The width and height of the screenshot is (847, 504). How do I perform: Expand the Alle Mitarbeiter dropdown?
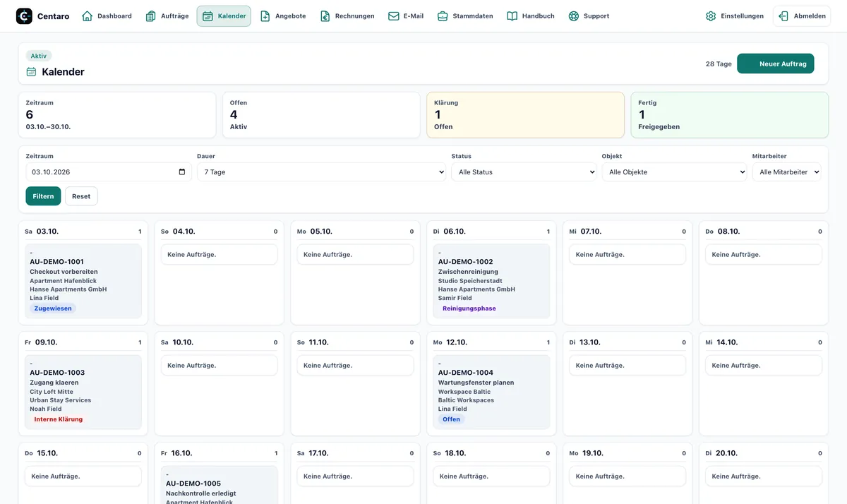pos(786,172)
